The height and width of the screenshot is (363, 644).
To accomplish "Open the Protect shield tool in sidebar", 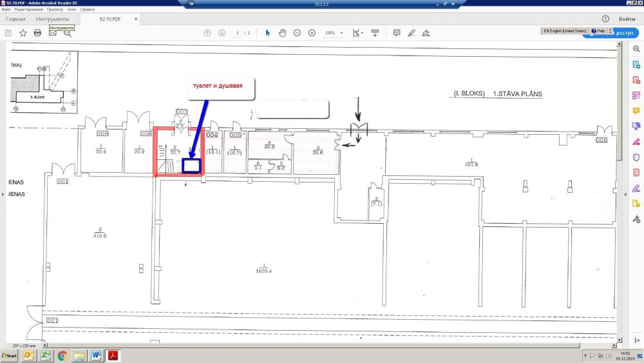I will coord(636,157).
